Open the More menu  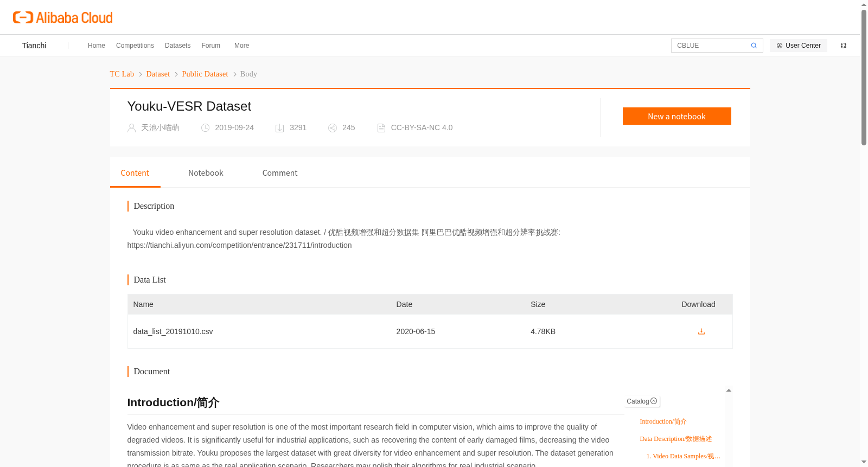click(242, 46)
